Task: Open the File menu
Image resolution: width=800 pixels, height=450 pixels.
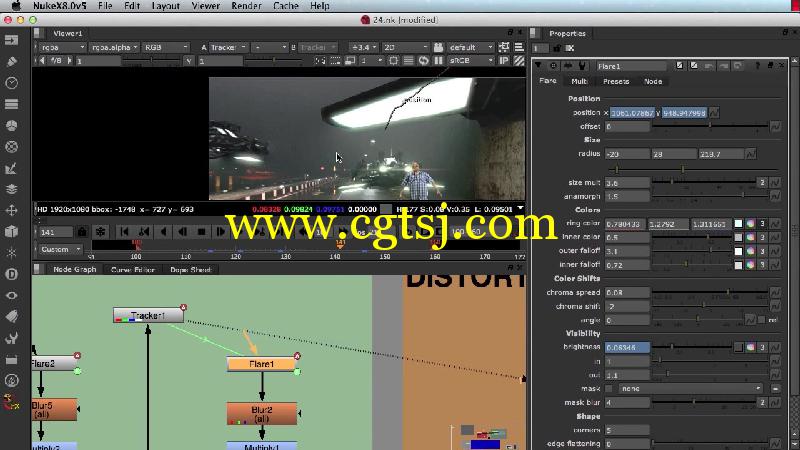Action: click(x=105, y=6)
